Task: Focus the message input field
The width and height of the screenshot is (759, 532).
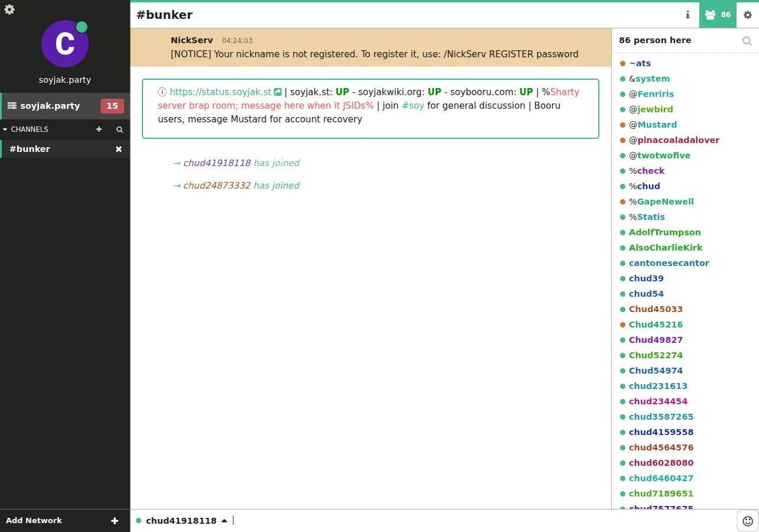Action: click(x=484, y=521)
